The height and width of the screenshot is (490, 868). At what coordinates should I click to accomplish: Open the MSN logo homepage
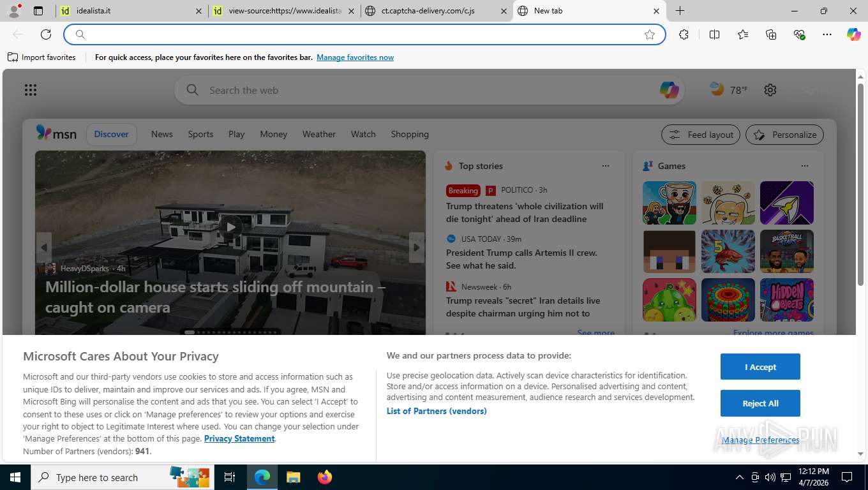[x=56, y=133]
